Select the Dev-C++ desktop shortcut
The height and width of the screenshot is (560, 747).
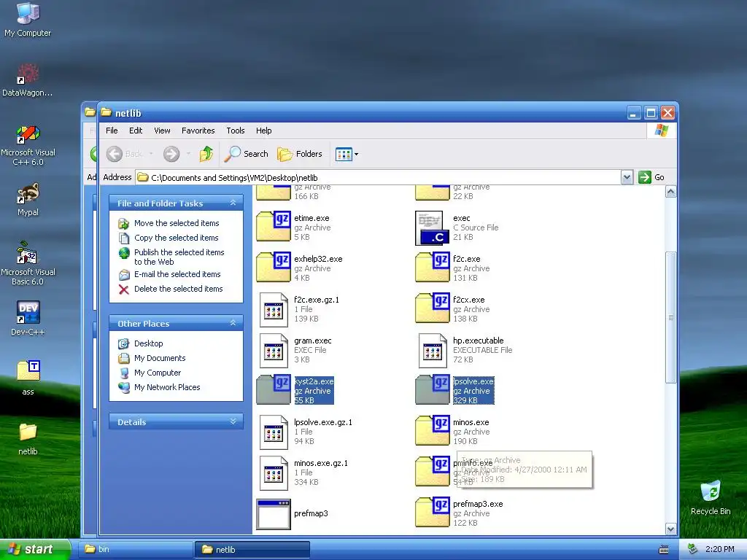[x=28, y=318]
